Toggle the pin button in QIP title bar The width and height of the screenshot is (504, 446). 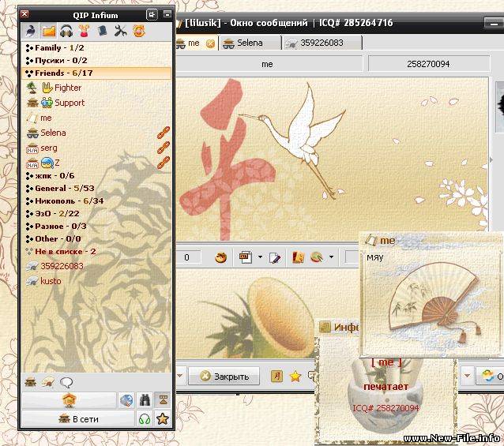click(152, 14)
